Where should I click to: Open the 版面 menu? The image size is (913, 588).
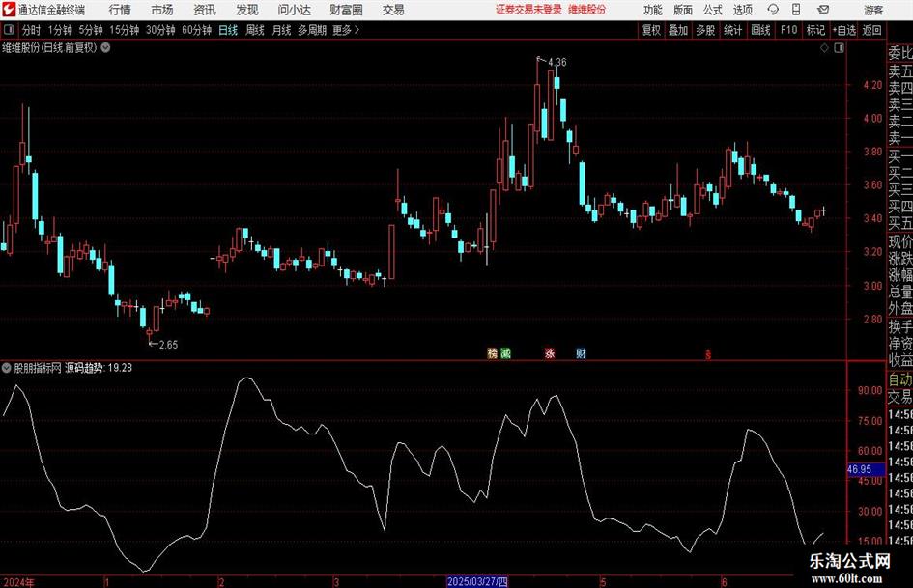pyautogui.click(x=682, y=10)
